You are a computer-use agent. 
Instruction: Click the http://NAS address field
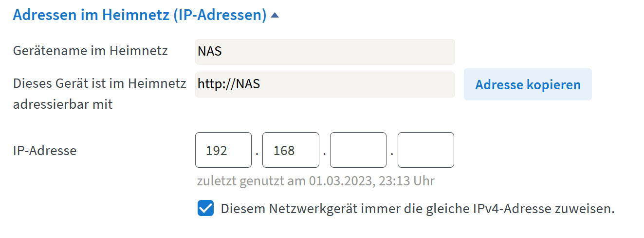point(325,84)
